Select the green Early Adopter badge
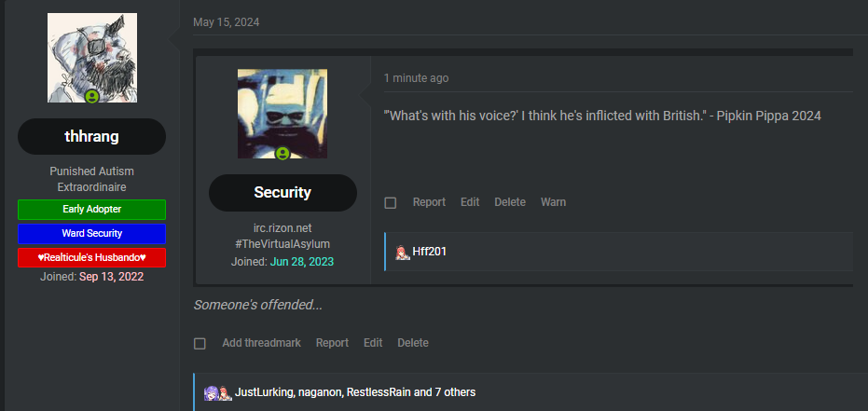 (92, 210)
